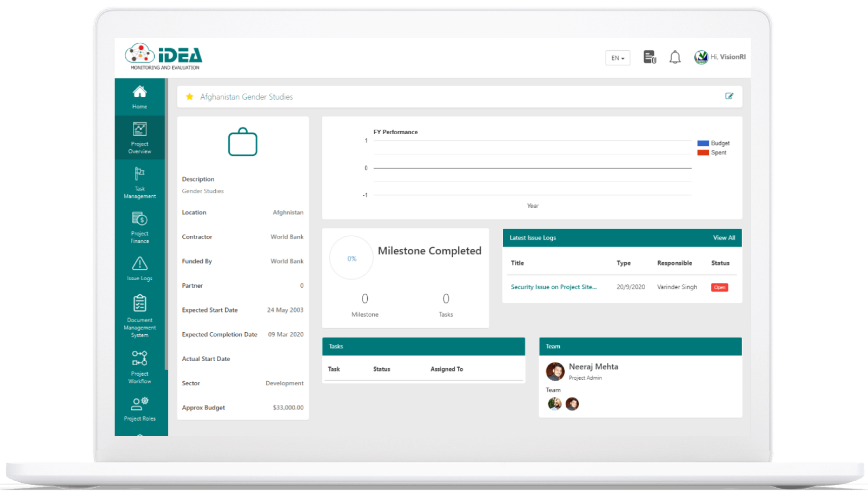Go to Project Finance section
Image resolution: width=868 pixels, height=491 pixels.
140,227
